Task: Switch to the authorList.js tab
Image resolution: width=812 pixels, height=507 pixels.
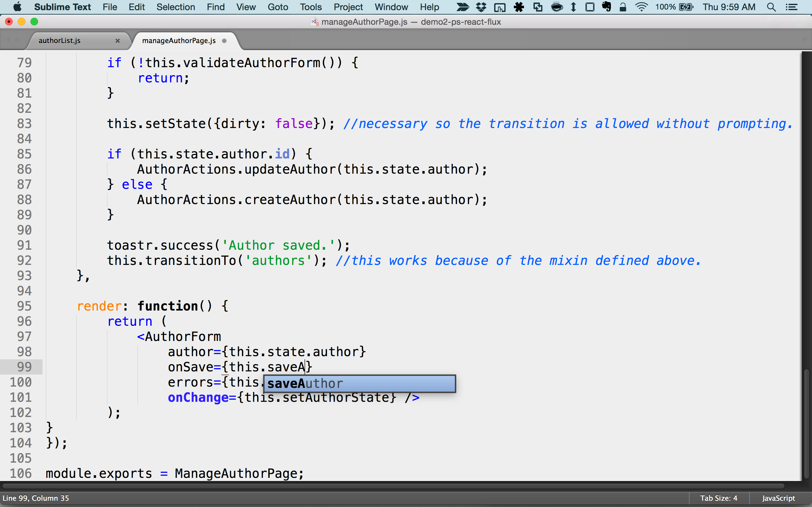Action: 60,41
